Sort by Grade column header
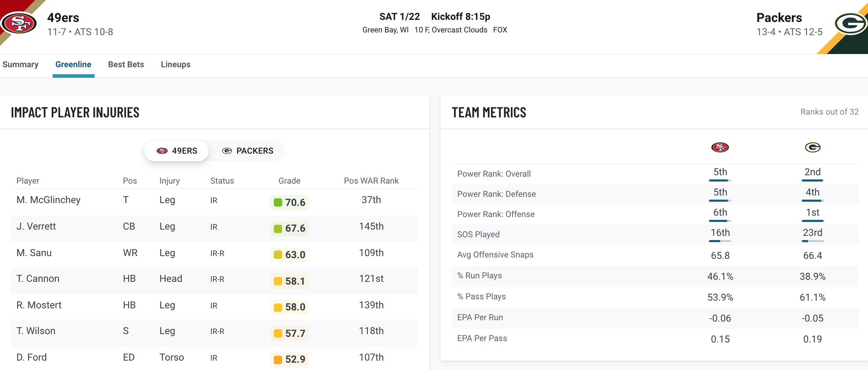The height and width of the screenshot is (370, 868). (289, 181)
